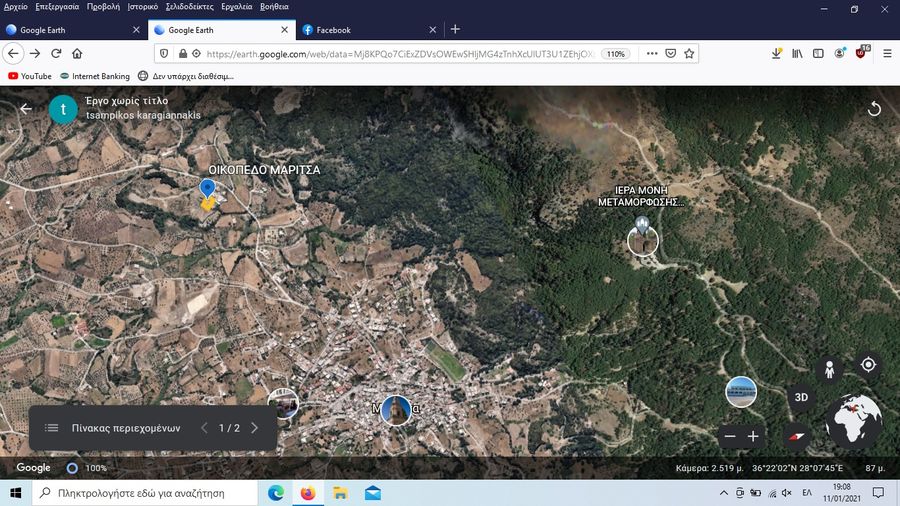Go to the browser home page

tap(77, 53)
